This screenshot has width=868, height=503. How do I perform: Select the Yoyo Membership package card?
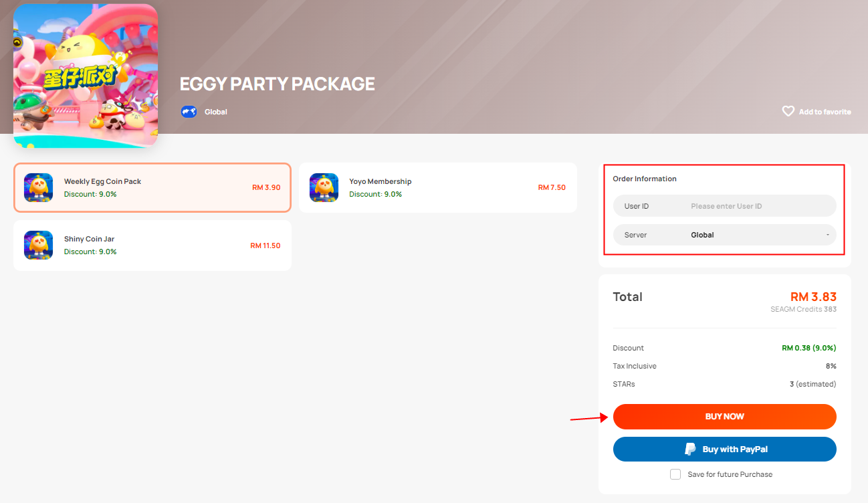438,188
